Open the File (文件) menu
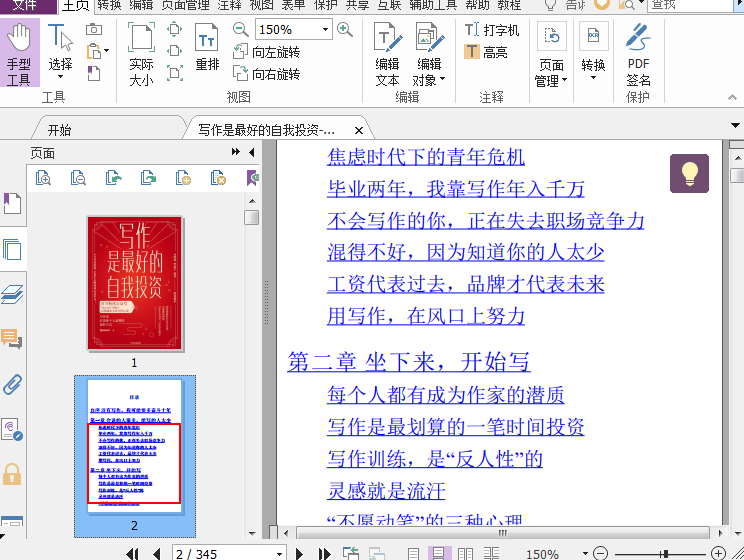The width and height of the screenshot is (744, 560). coord(27,5)
